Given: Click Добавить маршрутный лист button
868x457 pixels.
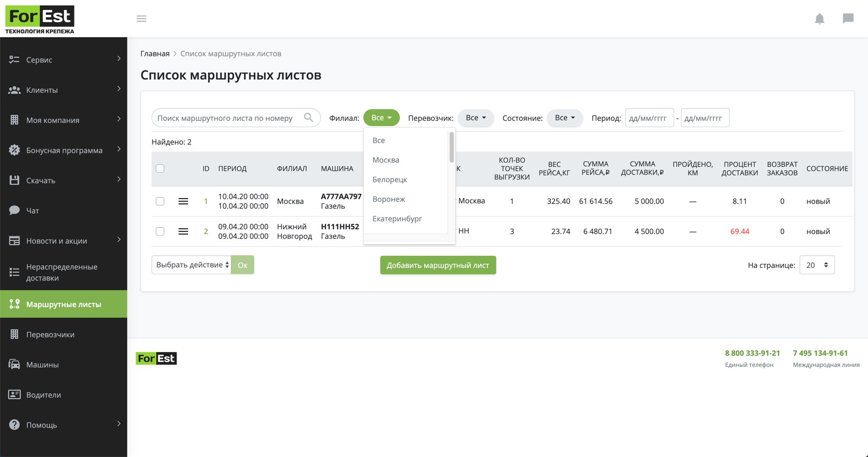Looking at the screenshot, I should point(438,265).
